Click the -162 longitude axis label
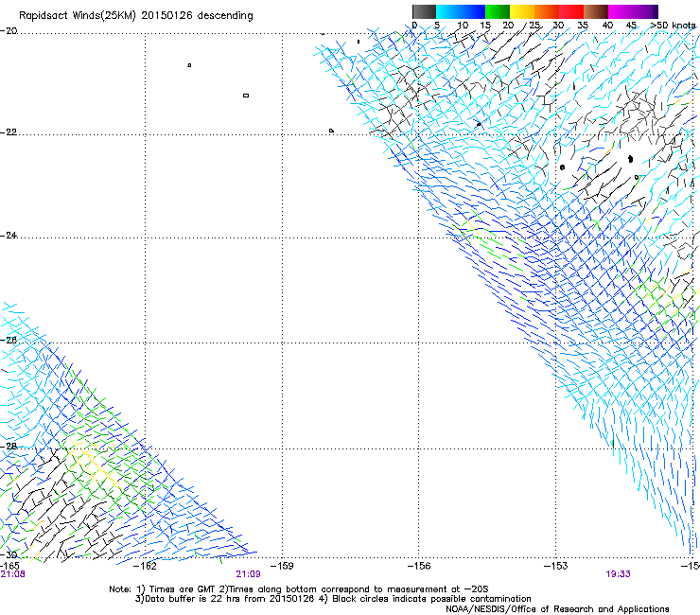The height and width of the screenshot is (615, 700). tap(146, 566)
